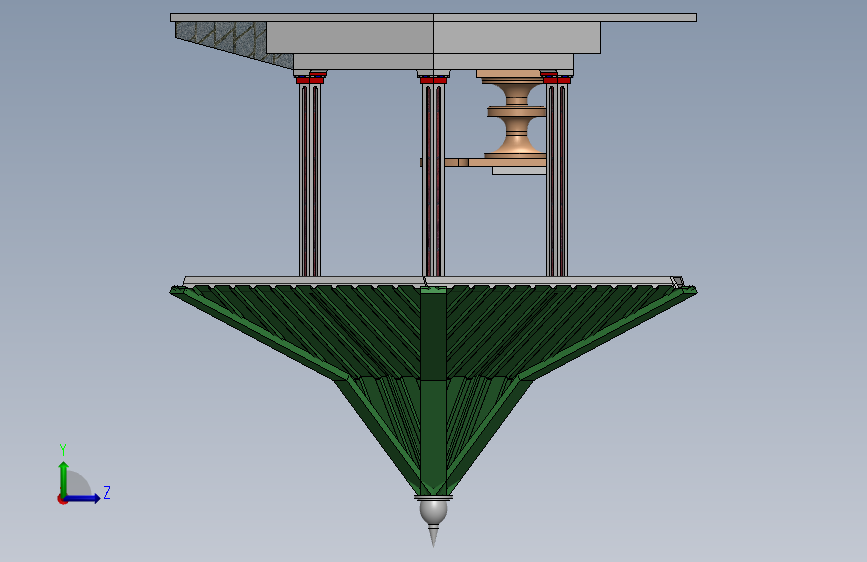Click the blue Z axis arrow of triad
This screenshot has height=562, width=867.
pos(83,498)
